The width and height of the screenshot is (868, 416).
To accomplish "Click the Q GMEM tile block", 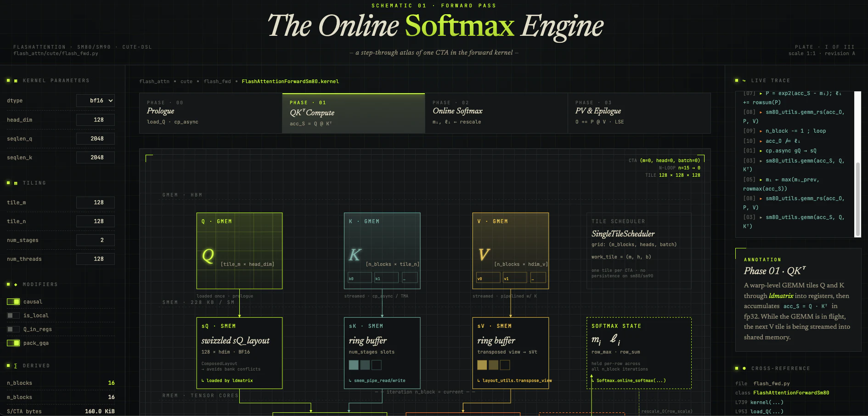I will coord(239,251).
